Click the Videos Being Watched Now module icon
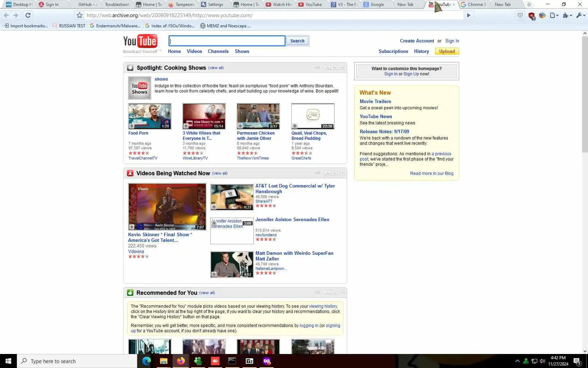This screenshot has height=368, width=588. pos(130,173)
